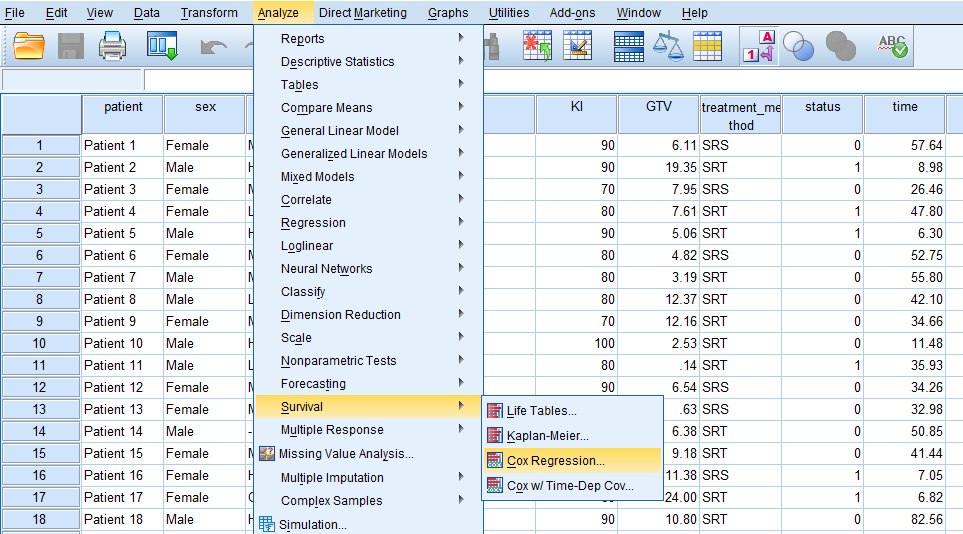Open the Direct Marketing menu

[362, 12]
